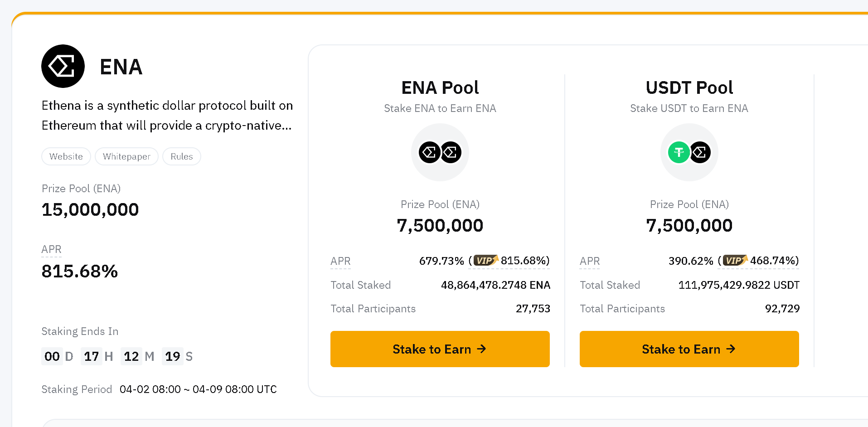Viewport: 868px width, 427px height.
Task: Click the green Tether icon in USDT Pool
Action: coord(679,152)
